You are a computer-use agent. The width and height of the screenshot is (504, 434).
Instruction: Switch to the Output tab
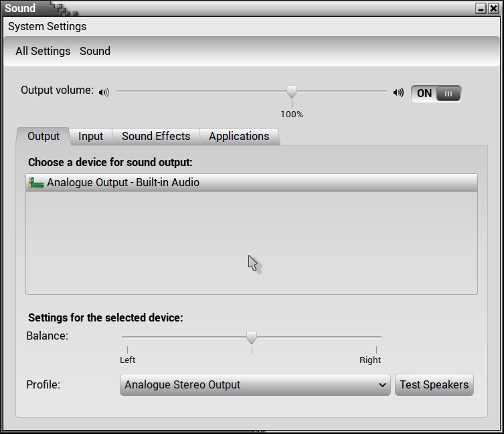pos(44,136)
